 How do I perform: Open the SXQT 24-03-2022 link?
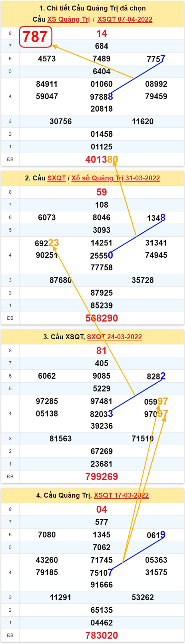point(114,337)
